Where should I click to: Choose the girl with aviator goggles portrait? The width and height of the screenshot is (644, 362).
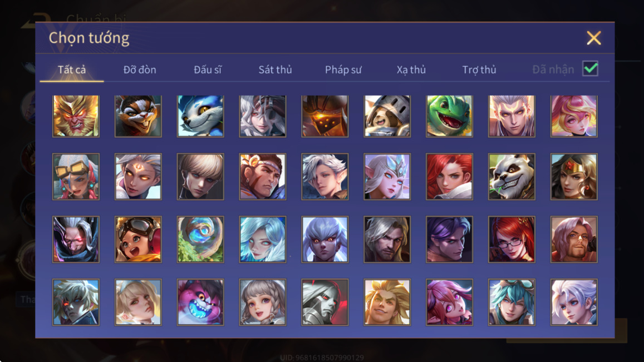pos(138,239)
